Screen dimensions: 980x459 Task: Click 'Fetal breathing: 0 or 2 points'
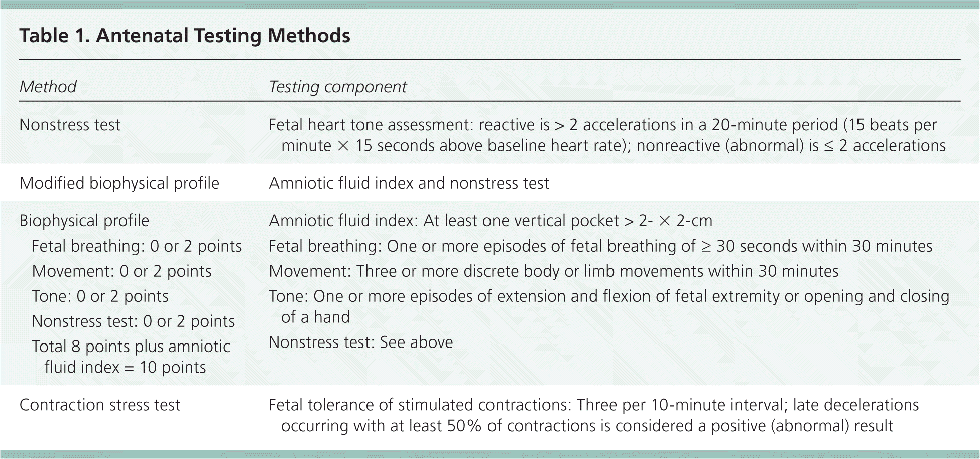[137, 246]
